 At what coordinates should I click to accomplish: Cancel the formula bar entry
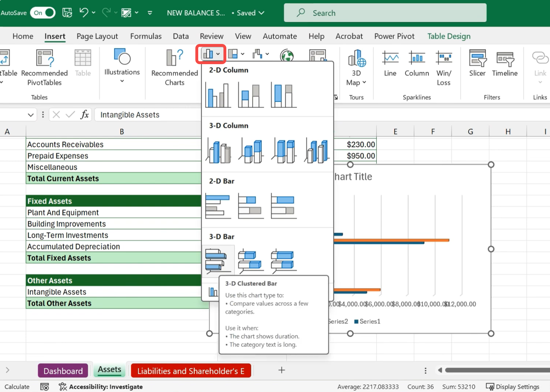(x=56, y=115)
